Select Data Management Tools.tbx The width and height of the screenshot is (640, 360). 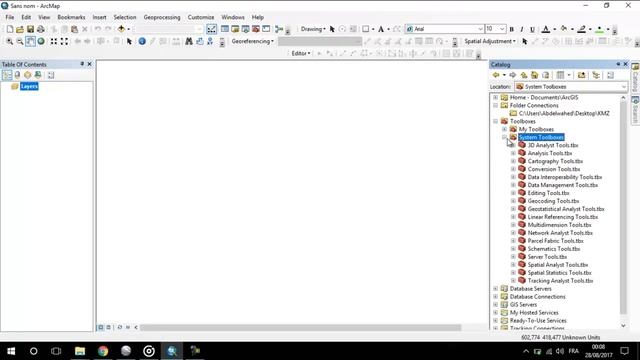pyautogui.click(x=562, y=185)
